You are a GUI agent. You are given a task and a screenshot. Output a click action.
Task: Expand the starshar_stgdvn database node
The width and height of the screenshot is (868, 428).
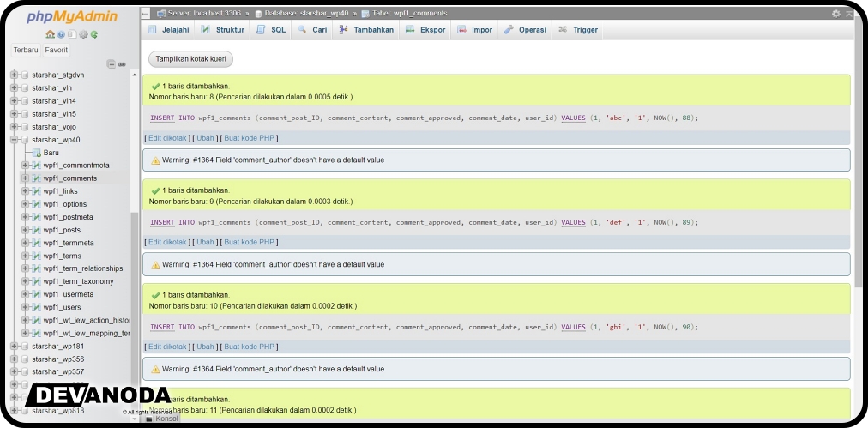pyautogui.click(x=15, y=75)
